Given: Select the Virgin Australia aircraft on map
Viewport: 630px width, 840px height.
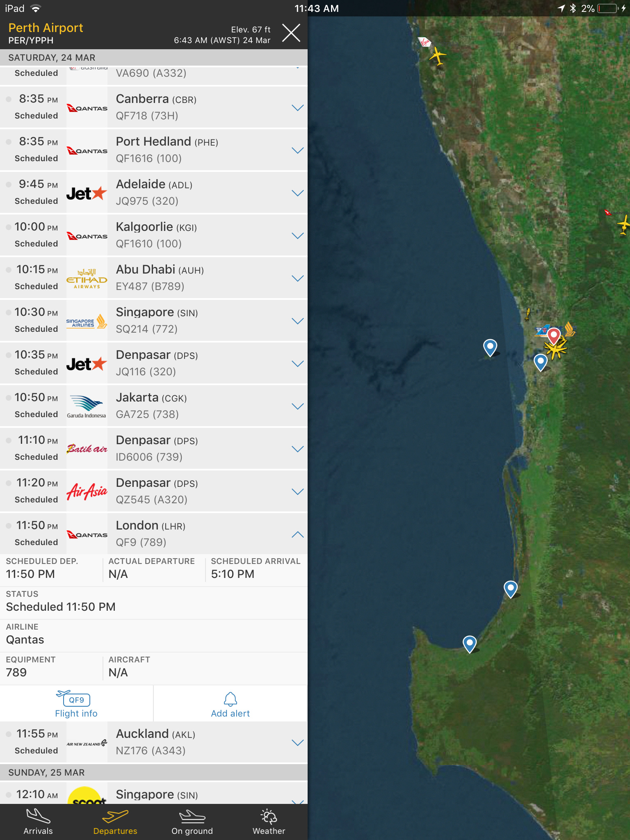Looking at the screenshot, I should (x=438, y=56).
